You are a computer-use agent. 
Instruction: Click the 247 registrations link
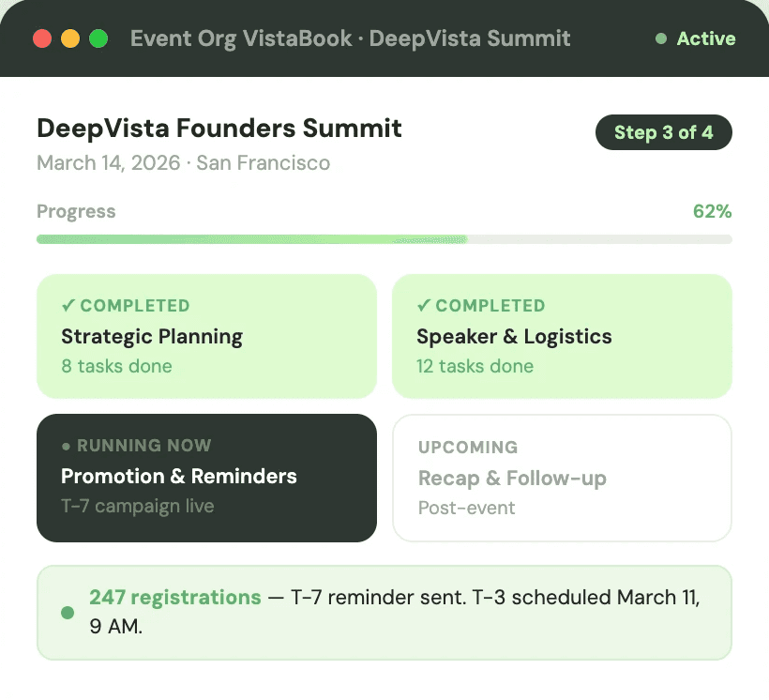coord(175,598)
